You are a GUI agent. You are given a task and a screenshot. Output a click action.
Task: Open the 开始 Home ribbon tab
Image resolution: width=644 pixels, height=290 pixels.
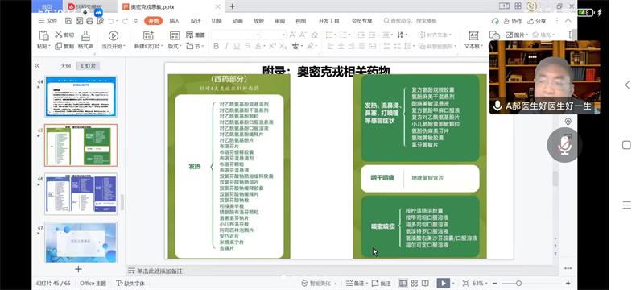point(153,21)
